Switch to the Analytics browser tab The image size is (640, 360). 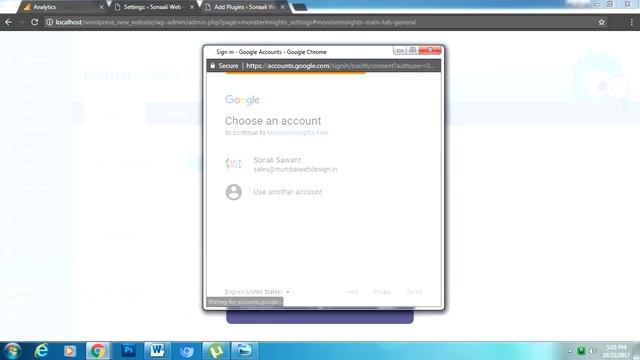pos(61,7)
